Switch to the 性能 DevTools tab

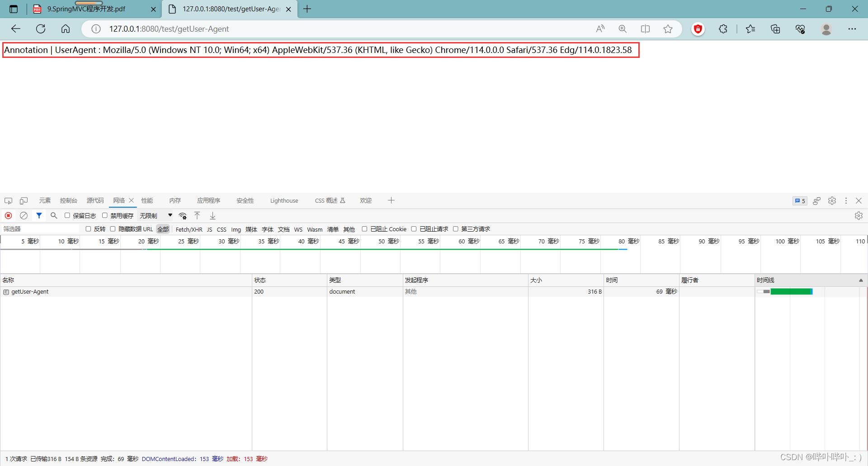[147, 200]
